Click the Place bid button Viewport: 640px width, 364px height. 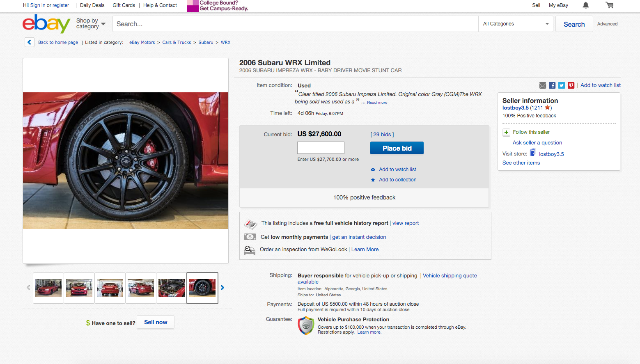coord(397,148)
